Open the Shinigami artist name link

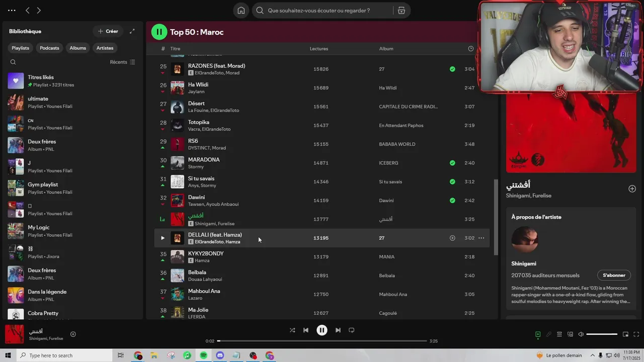pyautogui.click(x=524, y=263)
